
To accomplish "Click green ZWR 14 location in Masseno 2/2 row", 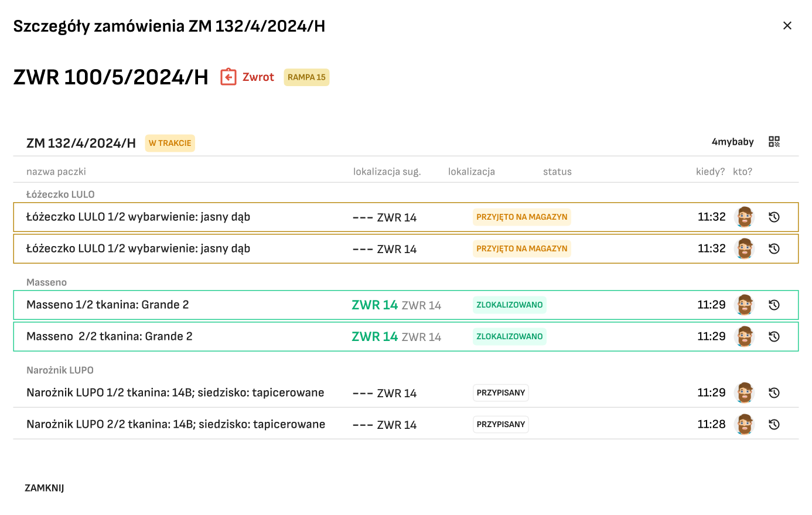I will point(375,336).
